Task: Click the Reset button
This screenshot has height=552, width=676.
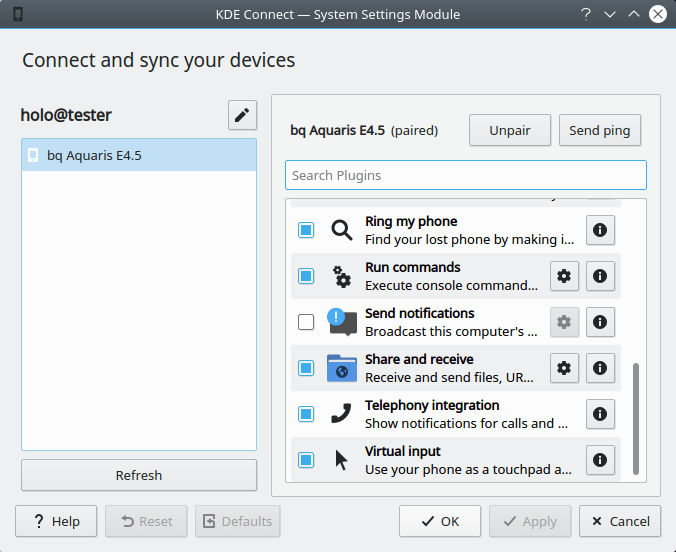Action: pos(146,521)
